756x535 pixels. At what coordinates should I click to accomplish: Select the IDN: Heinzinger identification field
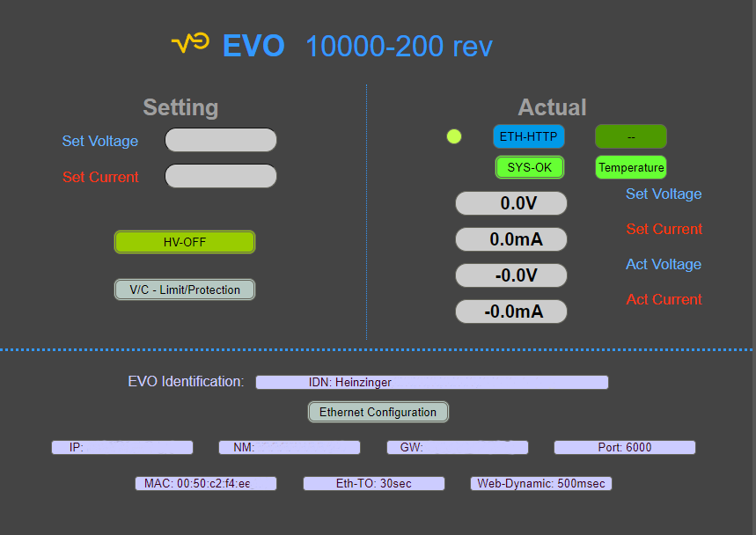click(x=431, y=383)
